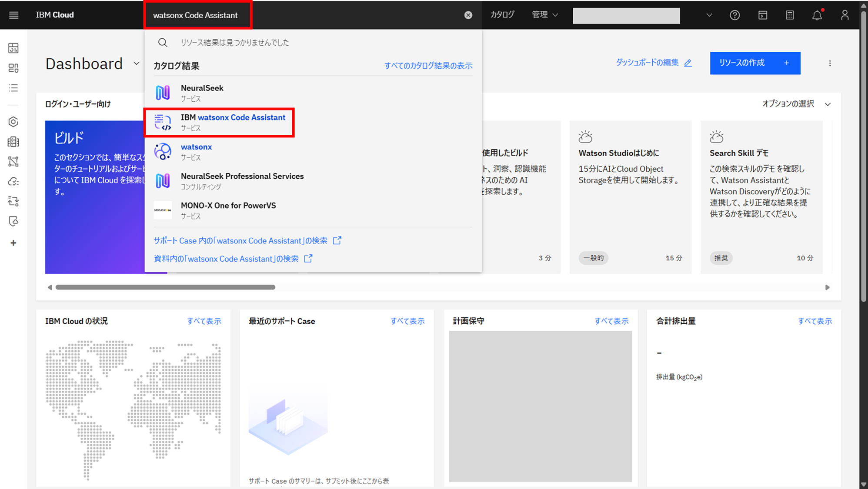The image size is (868, 489).
Task: Open the resource list sidebar icon
Action: pos(13,88)
